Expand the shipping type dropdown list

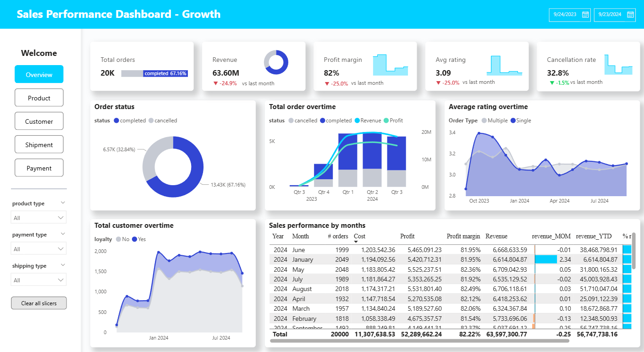tap(39, 280)
